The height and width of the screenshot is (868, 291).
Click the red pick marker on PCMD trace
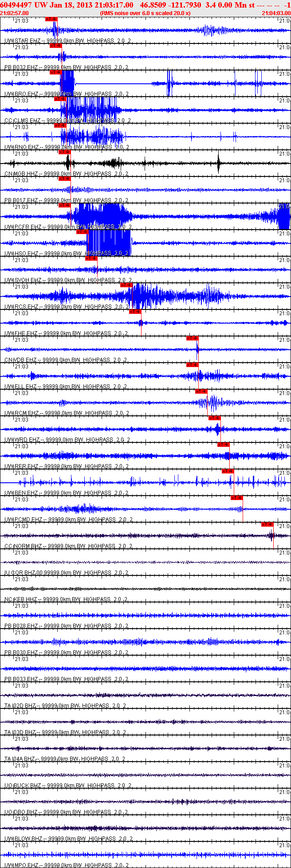[x=236, y=498]
